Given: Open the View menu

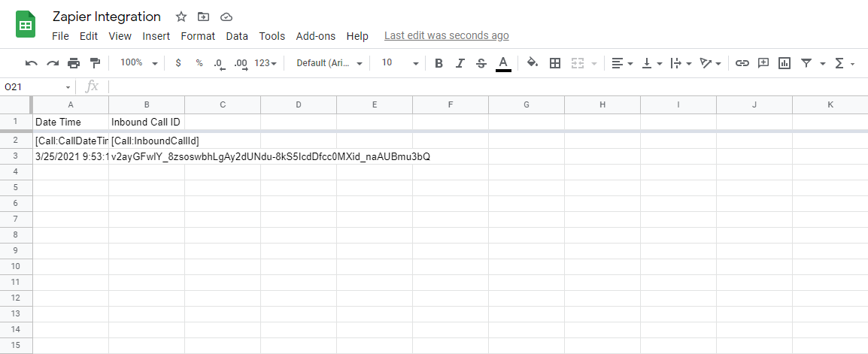Looking at the screenshot, I should 120,36.
